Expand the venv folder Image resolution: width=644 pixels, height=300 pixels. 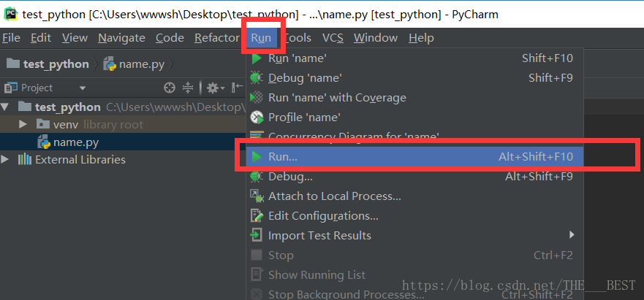tap(23, 124)
